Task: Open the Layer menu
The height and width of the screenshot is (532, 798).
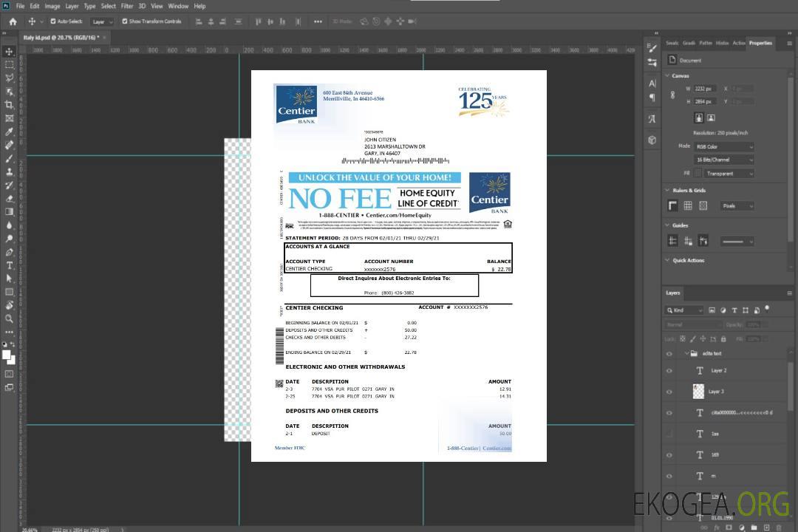Action: tap(72, 6)
